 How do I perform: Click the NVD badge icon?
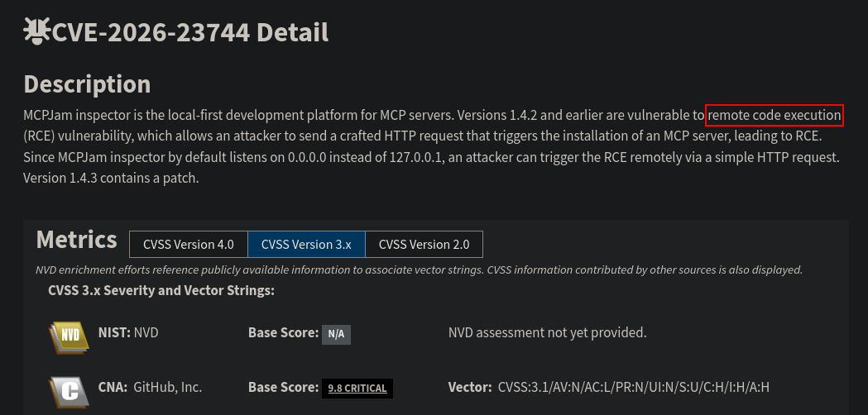70,337
